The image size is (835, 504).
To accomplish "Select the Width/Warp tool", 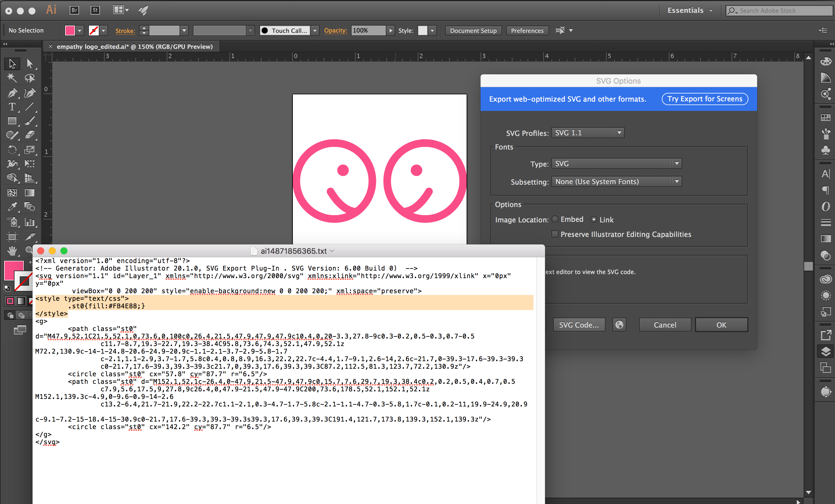I will tap(12, 164).
